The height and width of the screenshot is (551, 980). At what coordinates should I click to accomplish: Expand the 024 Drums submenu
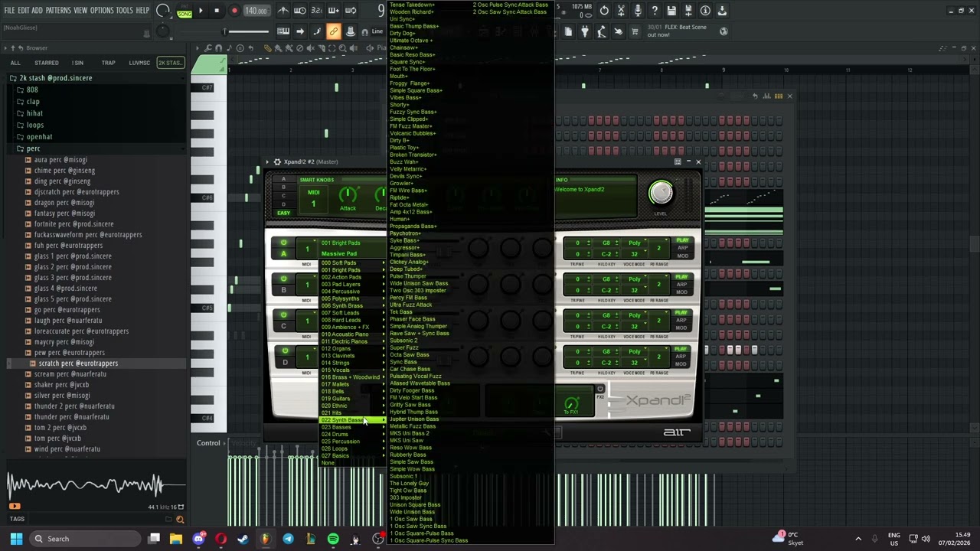tap(352, 434)
